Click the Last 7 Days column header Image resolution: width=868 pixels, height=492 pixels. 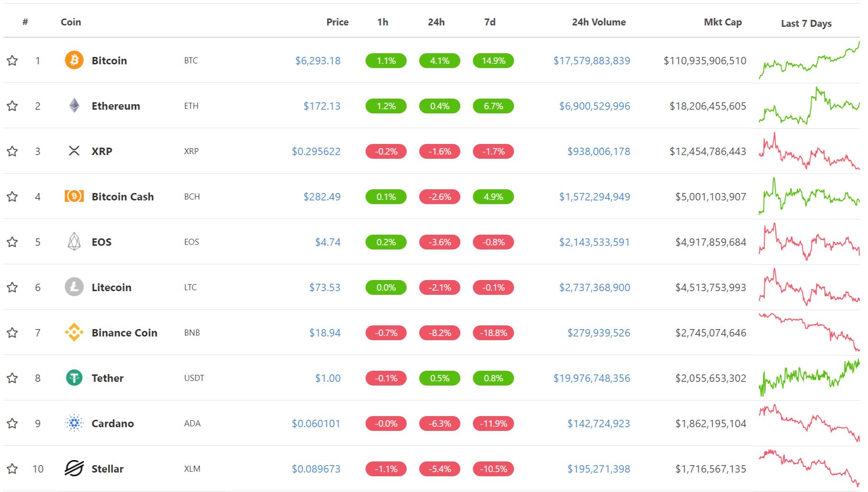(806, 23)
